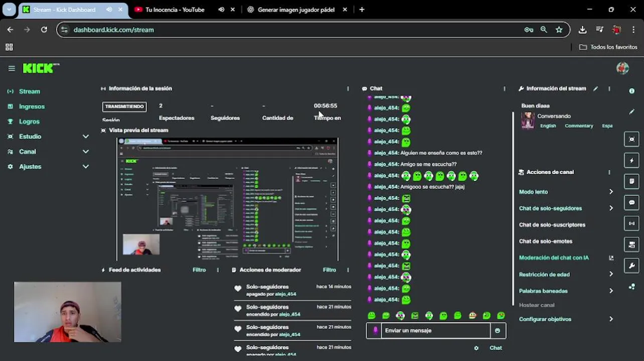644x361 pixels.
Task: Toggle Chat de solo-suscriptores
Action: (x=552, y=225)
